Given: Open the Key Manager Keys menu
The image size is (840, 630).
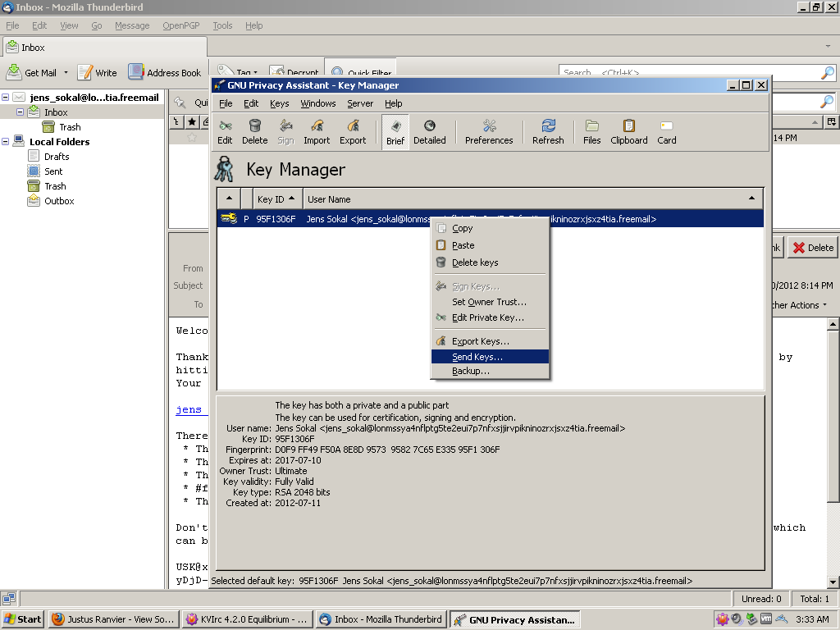Looking at the screenshot, I should click(x=279, y=103).
